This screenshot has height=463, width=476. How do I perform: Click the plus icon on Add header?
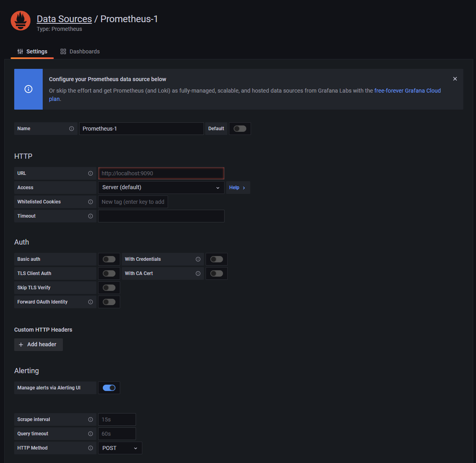(x=21, y=345)
